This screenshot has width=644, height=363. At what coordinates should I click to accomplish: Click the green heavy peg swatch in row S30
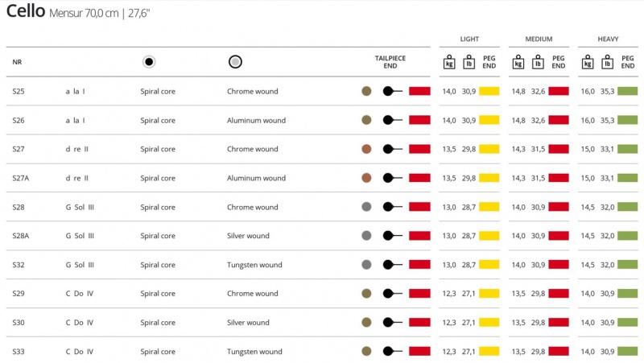(x=627, y=323)
